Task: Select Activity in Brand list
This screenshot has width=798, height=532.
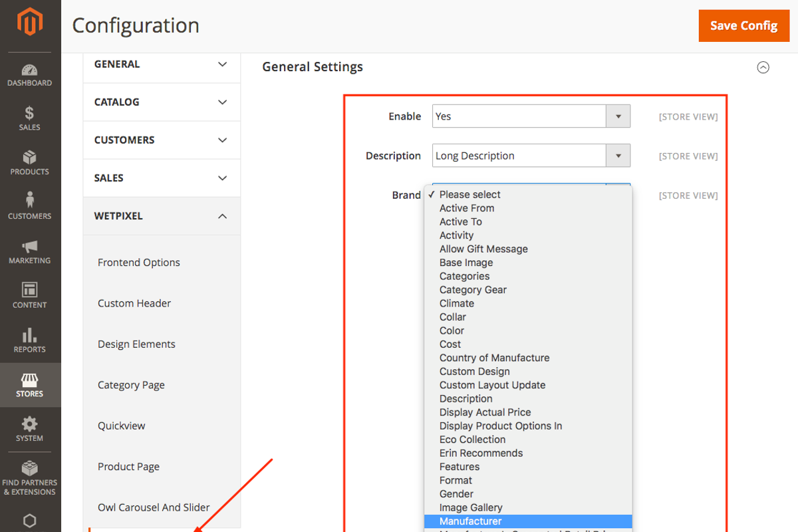Action: (x=528, y=235)
